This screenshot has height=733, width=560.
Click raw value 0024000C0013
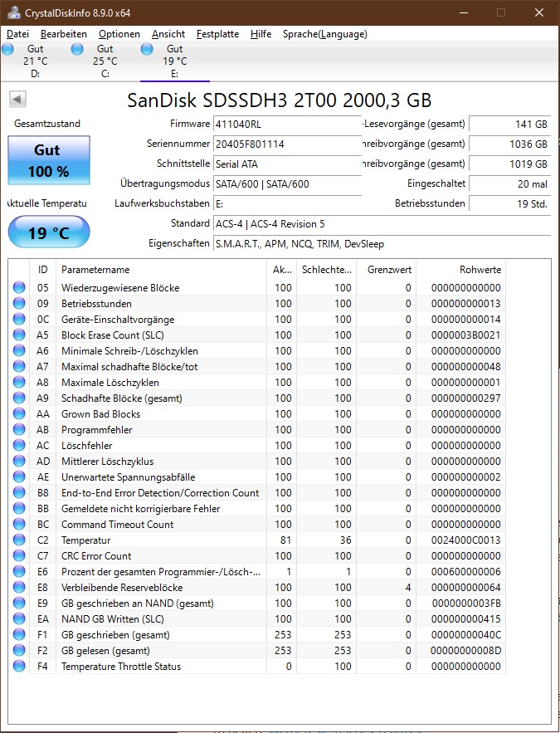tap(465, 540)
